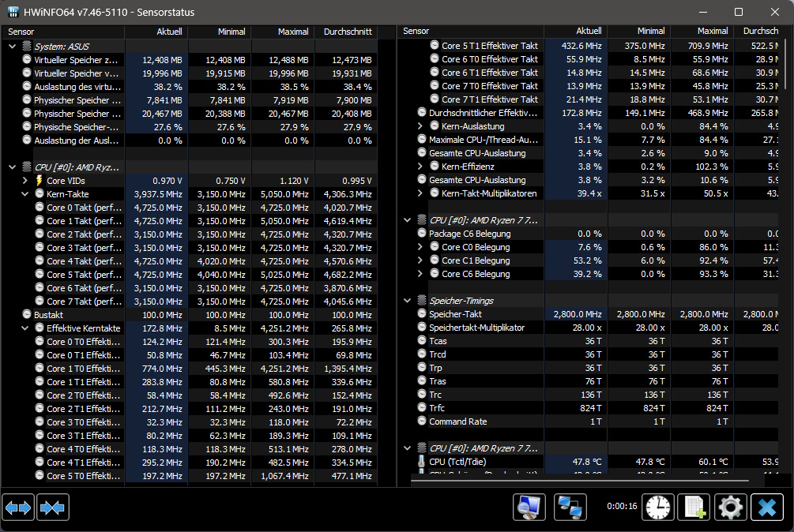Select the Trc timing row
This screenshot has height=532, width=794.
point(590,395)
